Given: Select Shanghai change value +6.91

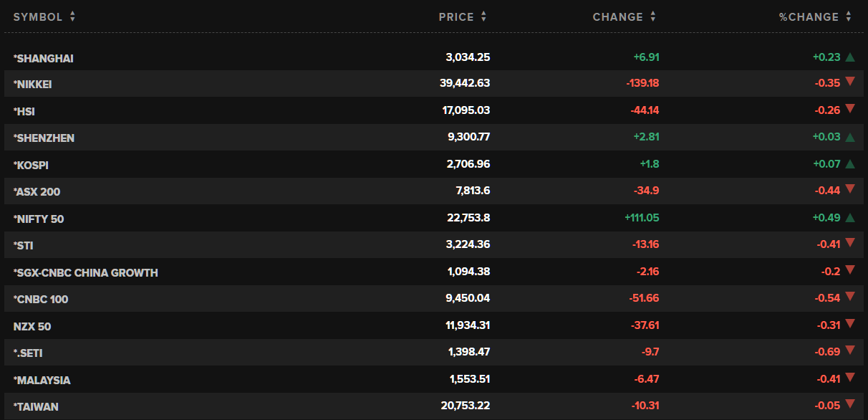Looking at the screenshot, I should pyautogui.click(x=645, y=57).
